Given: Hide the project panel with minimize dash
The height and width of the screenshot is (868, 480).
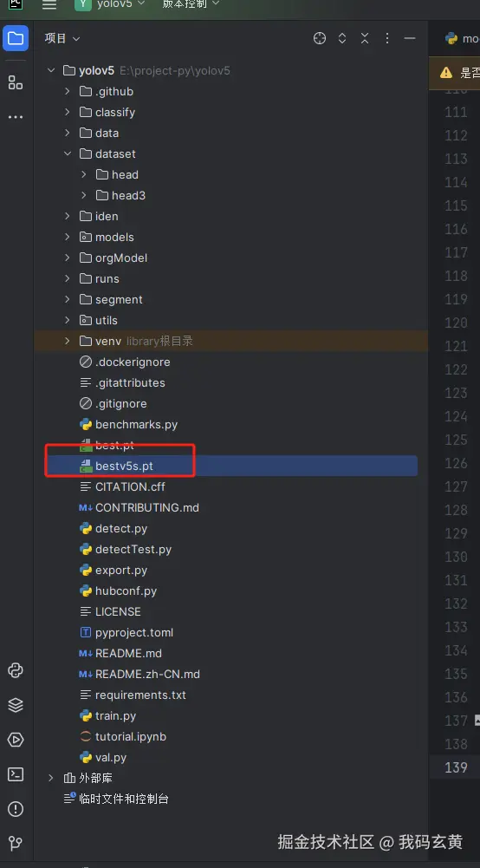Looking at the screenshot, I should (x=410, y=38).
